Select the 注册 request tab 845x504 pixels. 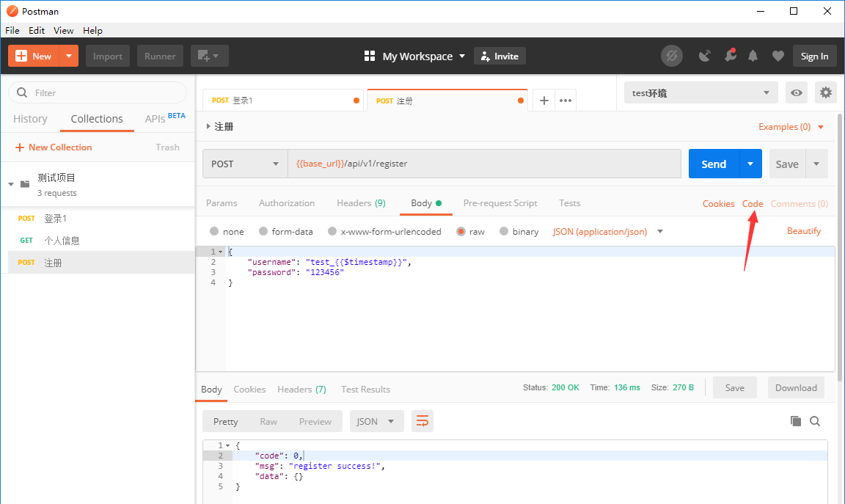point(447,101)
